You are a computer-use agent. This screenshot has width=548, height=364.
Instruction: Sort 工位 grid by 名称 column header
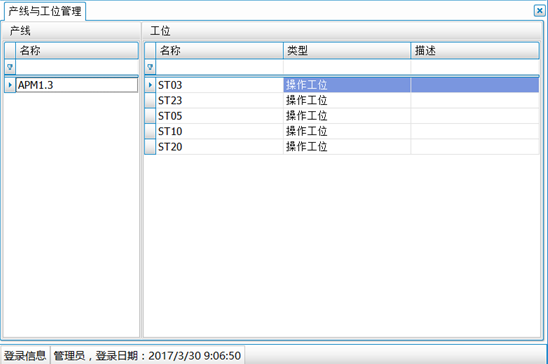point(219,51)
